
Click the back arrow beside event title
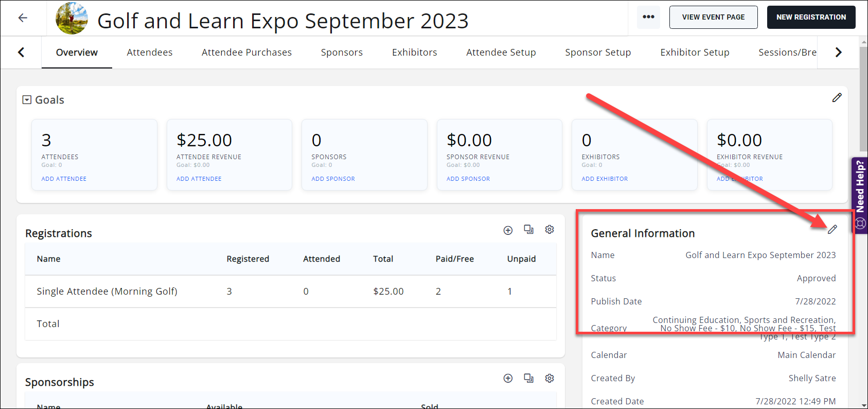click(x=23, y=18)
